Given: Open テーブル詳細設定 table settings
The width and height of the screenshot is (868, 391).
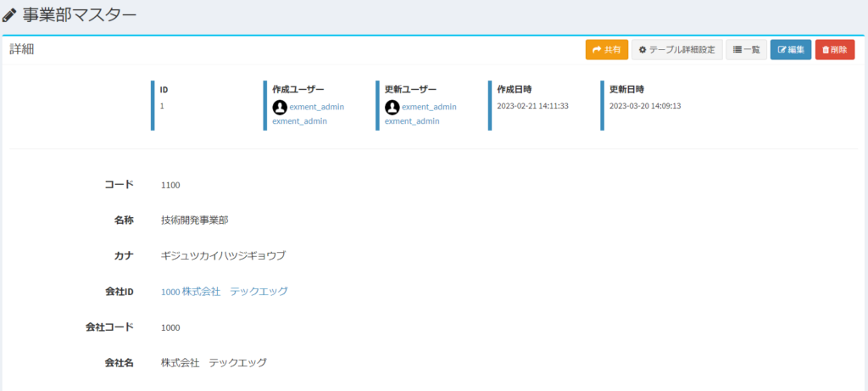Looking at the screenshot, I should click(677, 50).
